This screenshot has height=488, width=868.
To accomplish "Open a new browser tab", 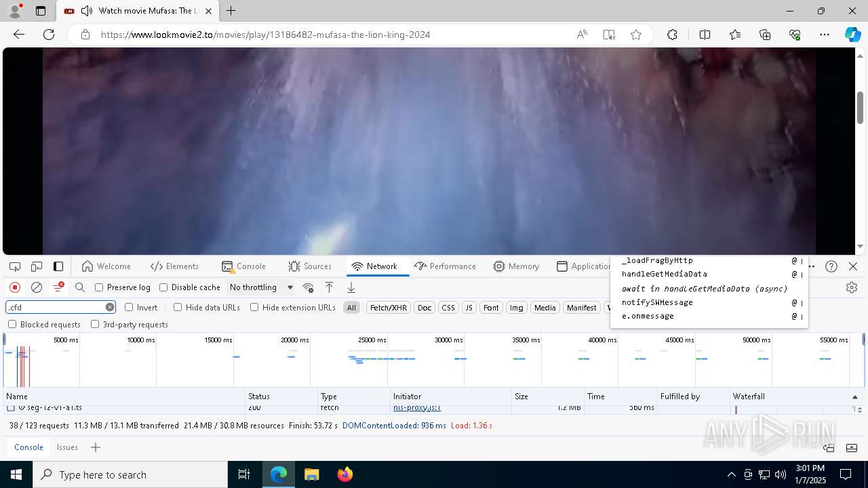I will point(231,11).
